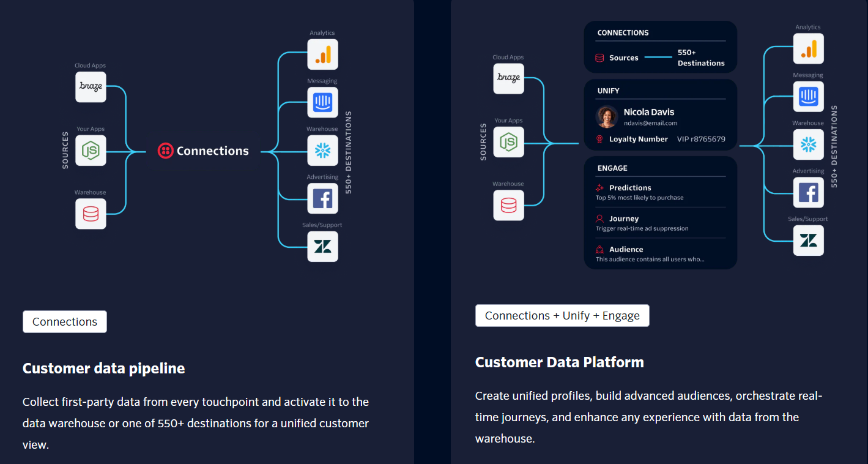Click Zendesk icon in Customer data pipeline diagram
This screenshot has height=464, width=868.
(x=322, y=246)
